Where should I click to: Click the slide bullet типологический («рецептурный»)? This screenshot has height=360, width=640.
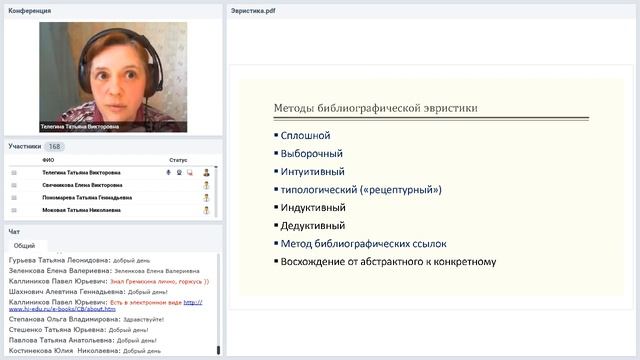click(x=361, y=190)
